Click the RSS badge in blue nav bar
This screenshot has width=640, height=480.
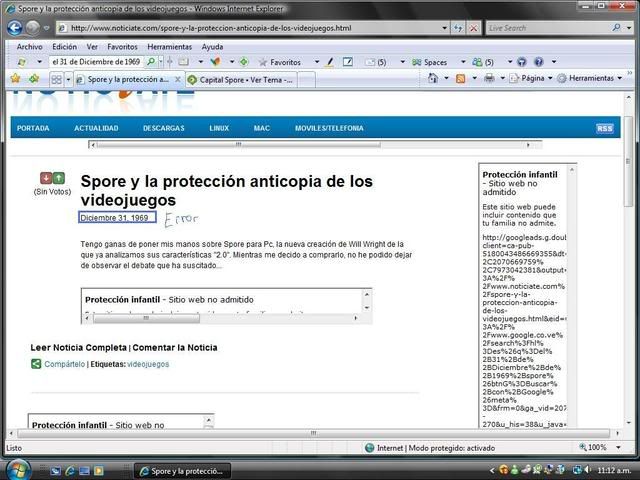(x=604, y=128)
